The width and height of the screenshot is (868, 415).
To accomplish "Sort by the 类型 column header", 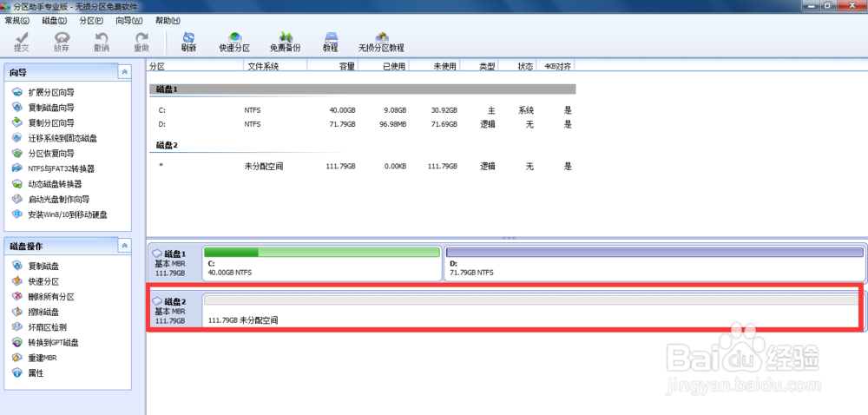I will [479, 66].
